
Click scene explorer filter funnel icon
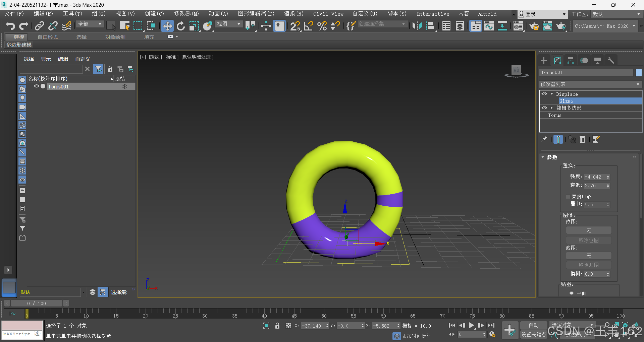pyautogui.click(x=98, y=69)
